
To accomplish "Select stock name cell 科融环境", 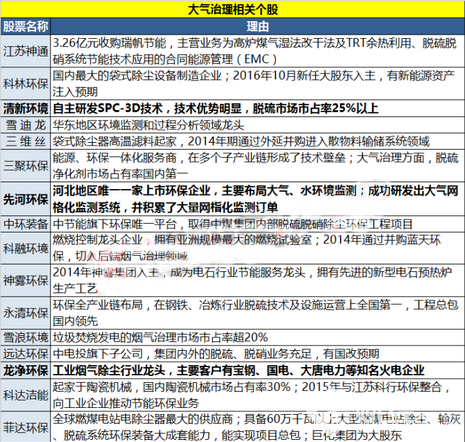I will coord(26,248).
